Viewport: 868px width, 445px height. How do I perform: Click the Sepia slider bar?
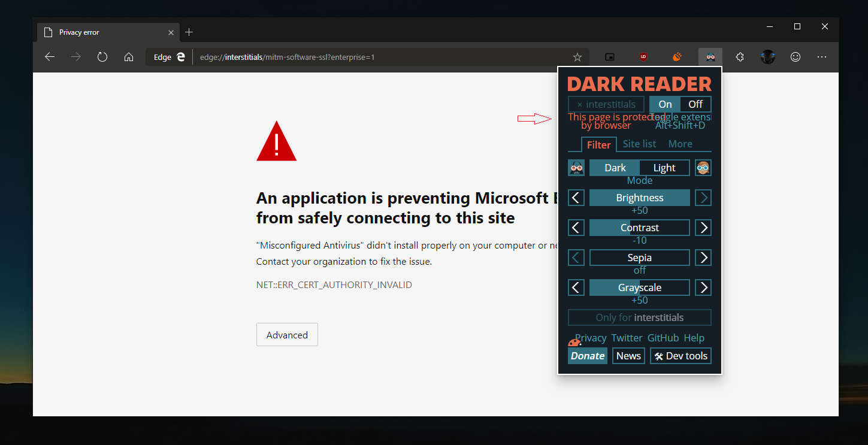click(x=639, y=258)
